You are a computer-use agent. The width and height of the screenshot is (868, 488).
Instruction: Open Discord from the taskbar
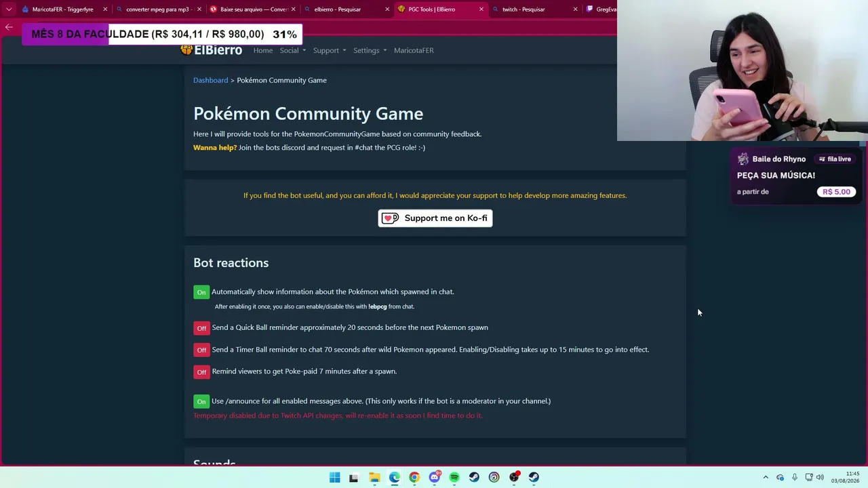click(435, 477)
